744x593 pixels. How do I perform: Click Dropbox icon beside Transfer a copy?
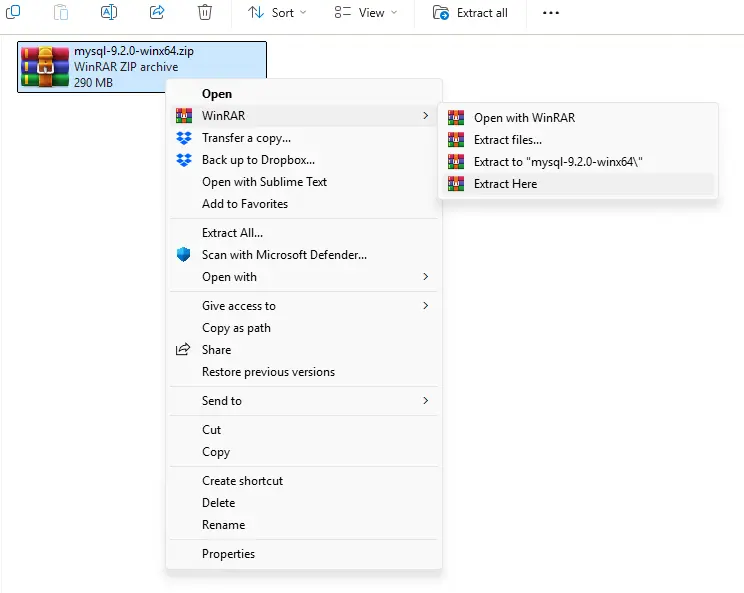[x=184, y=138]
